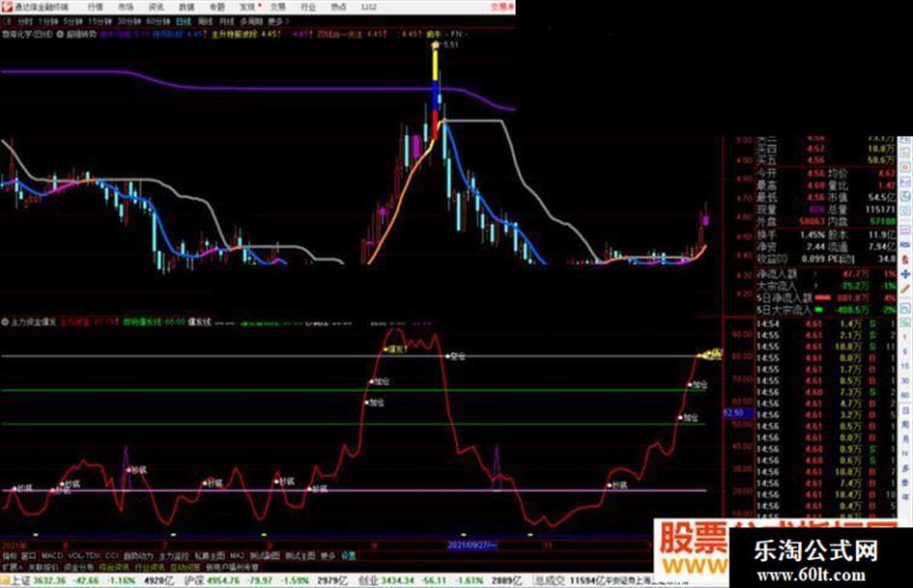Open the 行业 menu
The height and width of the screenshot is (588, 913).
308,7
